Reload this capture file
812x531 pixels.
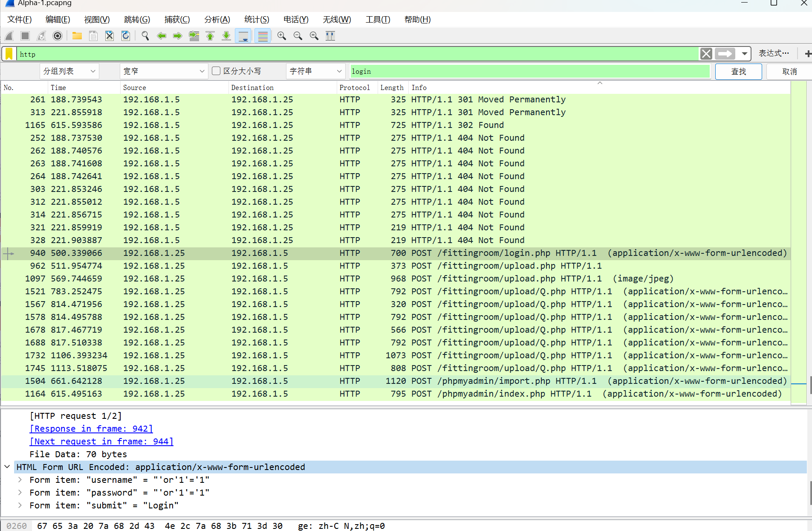(x=126, y=36)
